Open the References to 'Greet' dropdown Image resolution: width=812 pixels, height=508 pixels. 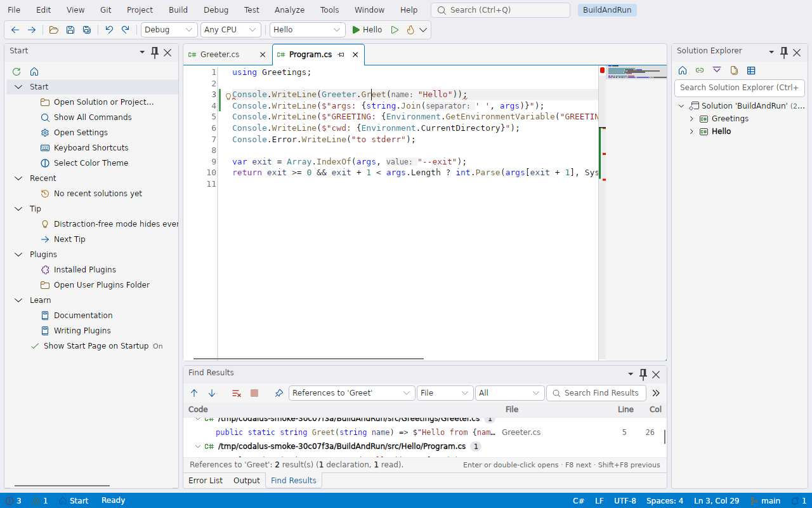point(352,393)
